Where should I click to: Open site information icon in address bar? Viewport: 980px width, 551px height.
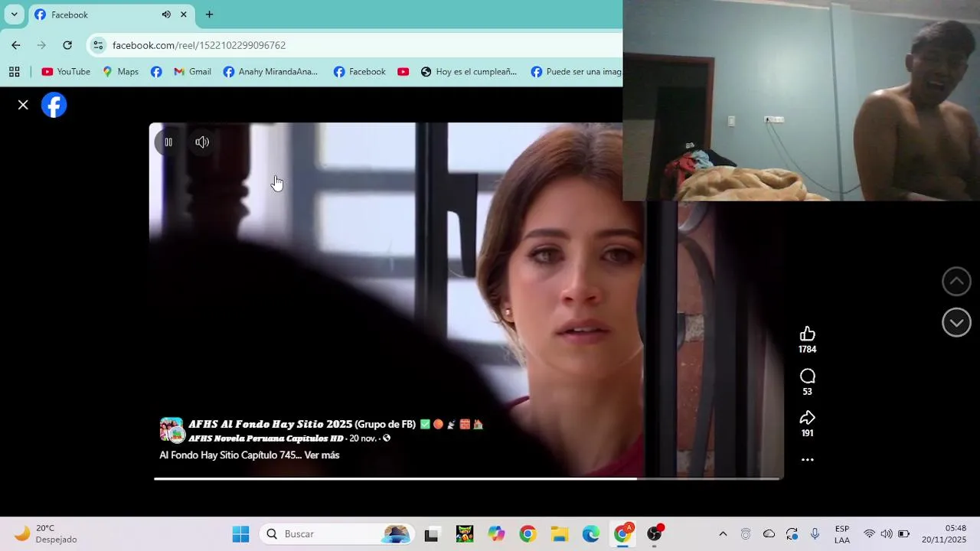click(x=98, y=45)
